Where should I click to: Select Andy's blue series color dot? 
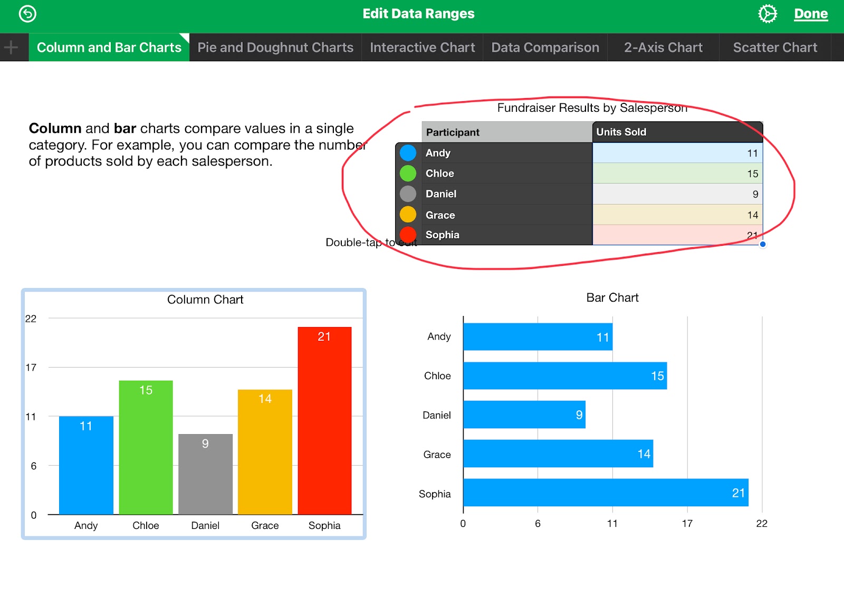[x=408, y=153]
